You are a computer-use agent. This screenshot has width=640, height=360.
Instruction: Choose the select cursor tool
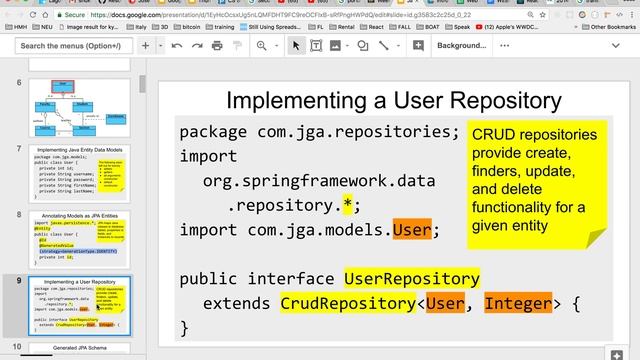tap(296, 46)
